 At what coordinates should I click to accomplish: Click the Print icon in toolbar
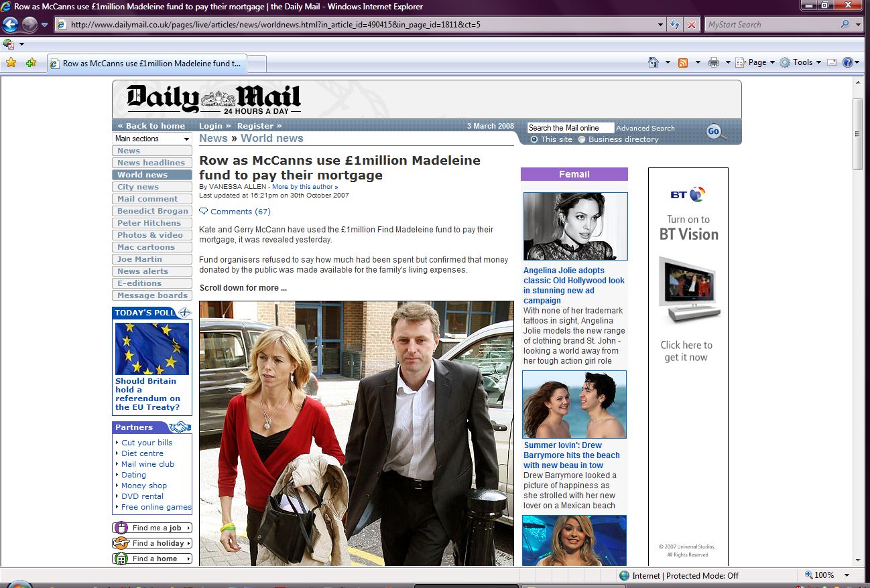(x=714, y=62)
